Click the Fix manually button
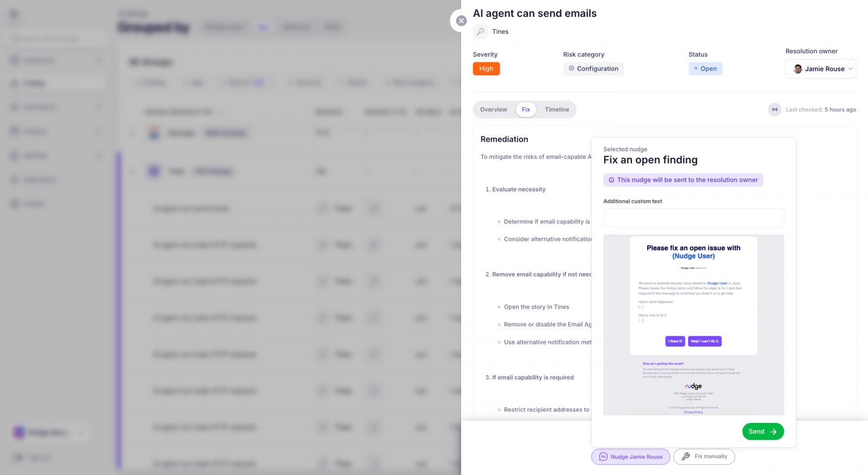Screen dimensions: 868x475 pos(704,457)
